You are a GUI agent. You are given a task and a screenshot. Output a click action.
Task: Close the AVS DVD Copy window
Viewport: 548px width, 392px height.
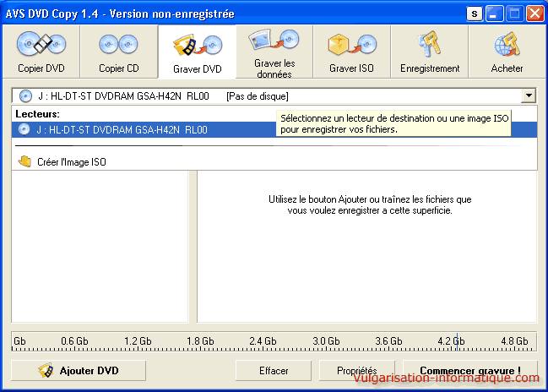pos(535,14)
